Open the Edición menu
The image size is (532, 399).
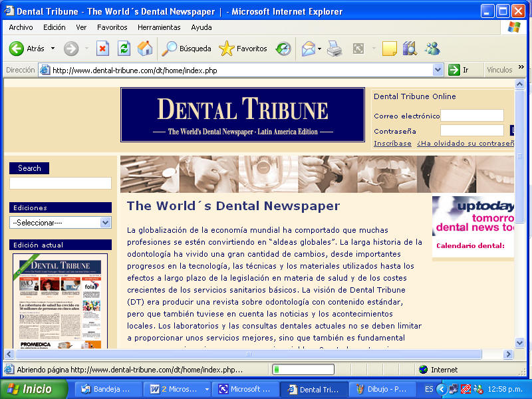[55, 27]
